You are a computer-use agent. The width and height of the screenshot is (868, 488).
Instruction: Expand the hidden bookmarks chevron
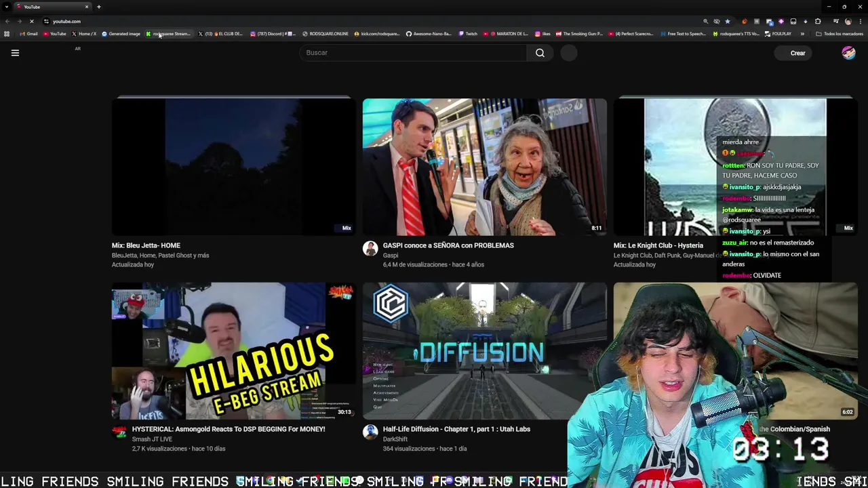coord(802,34)
